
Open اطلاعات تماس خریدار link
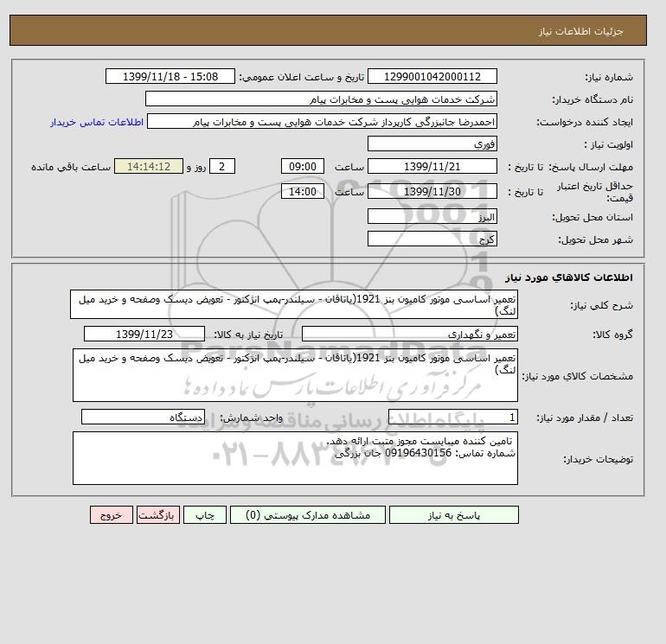tap(97, 122)
